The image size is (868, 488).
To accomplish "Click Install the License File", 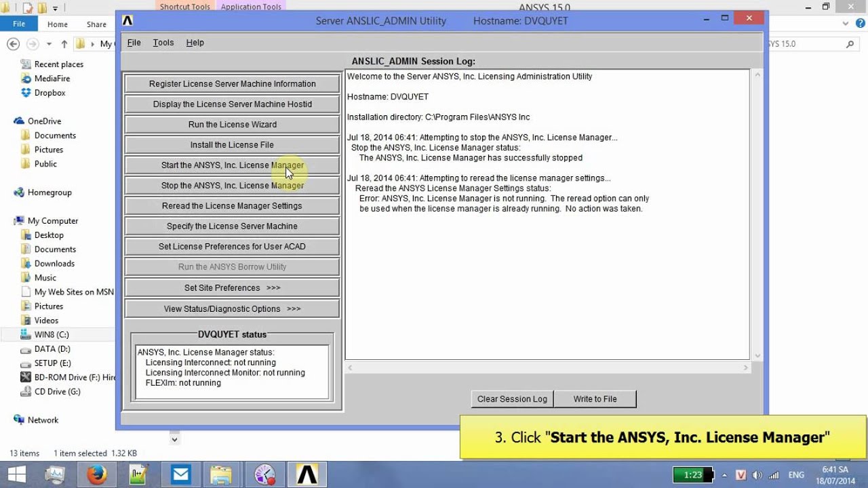I will 232,145.
